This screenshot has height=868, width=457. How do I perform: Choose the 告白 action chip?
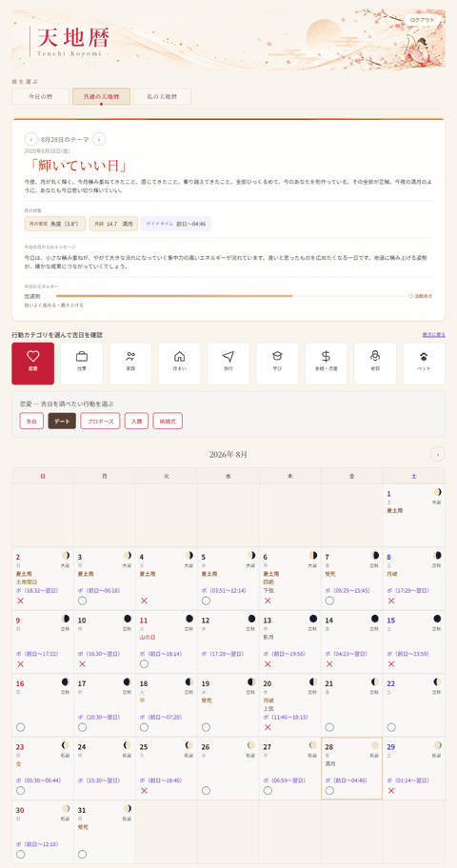pyautogui.click(x=31, y=421)
